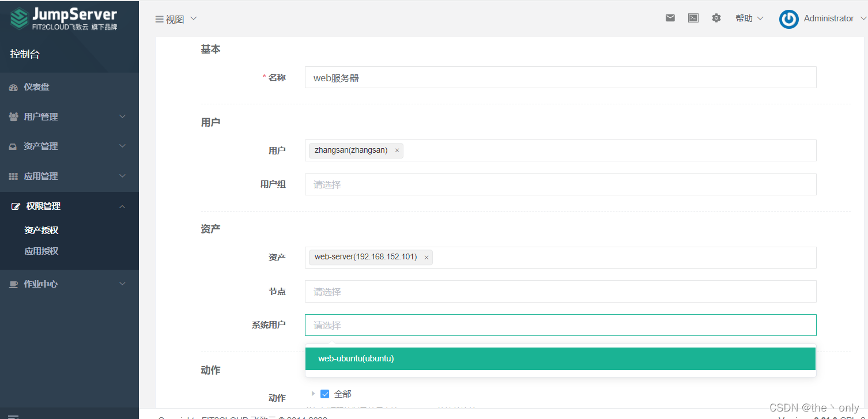The image size is (868, 419).
Task: Click the 用户管理 users icon
Action: [14, 117]
